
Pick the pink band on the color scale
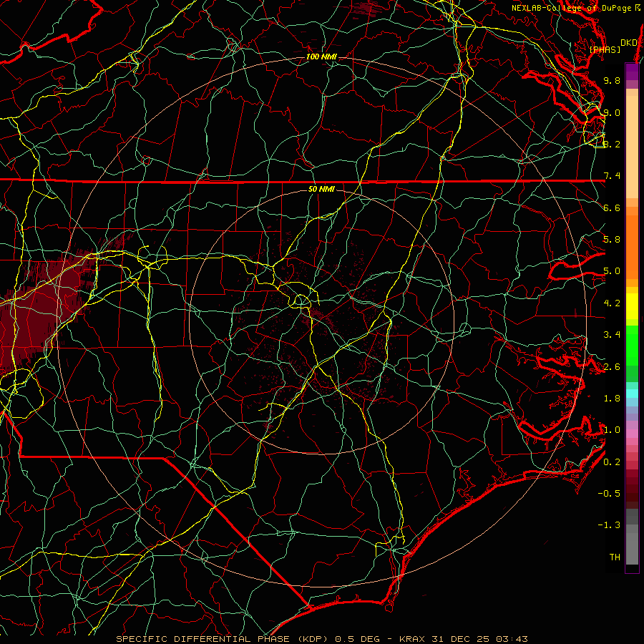coord(632,434)
